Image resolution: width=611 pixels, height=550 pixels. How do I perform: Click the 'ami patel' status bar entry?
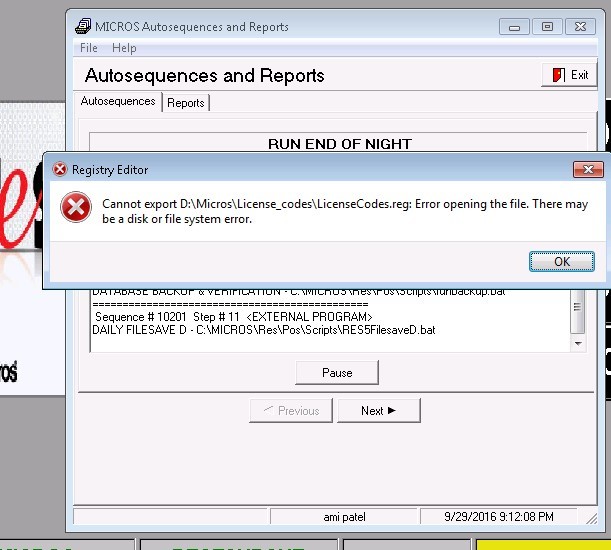[344, 517]
